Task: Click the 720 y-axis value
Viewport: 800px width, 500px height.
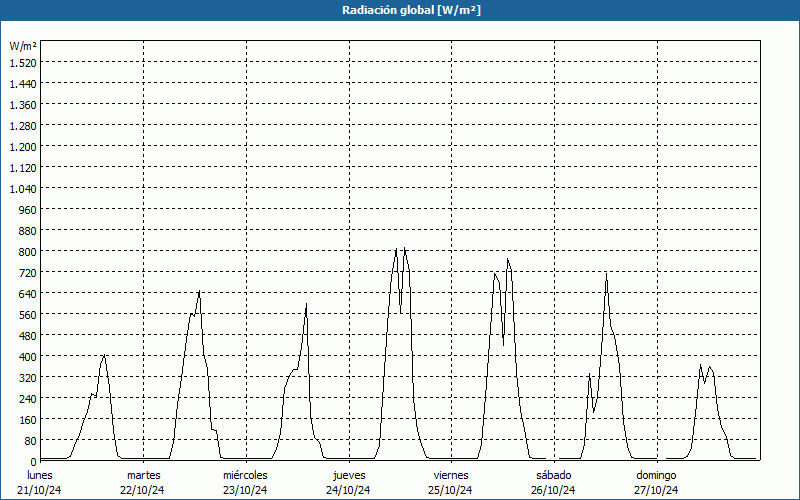Action: click(28, 272)
